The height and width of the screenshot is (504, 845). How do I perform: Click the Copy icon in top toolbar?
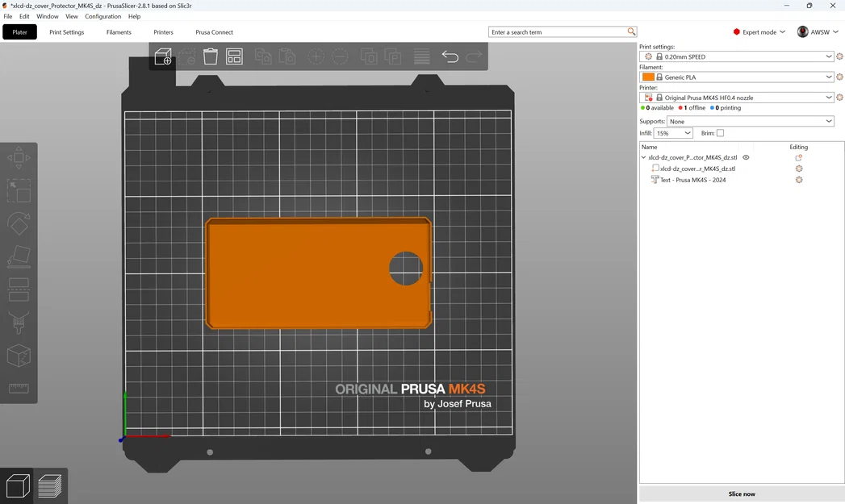[263, 56]
